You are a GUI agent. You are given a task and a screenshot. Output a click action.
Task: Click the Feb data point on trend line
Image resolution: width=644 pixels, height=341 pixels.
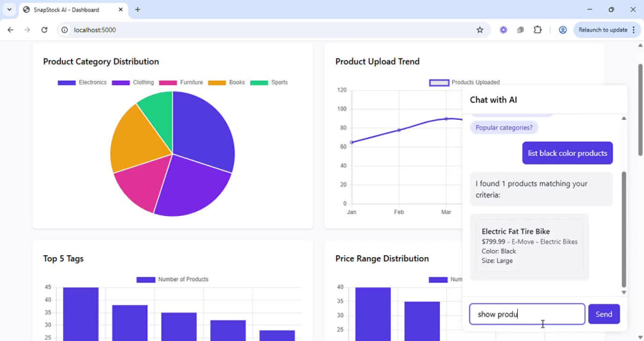tap(399, 130)
